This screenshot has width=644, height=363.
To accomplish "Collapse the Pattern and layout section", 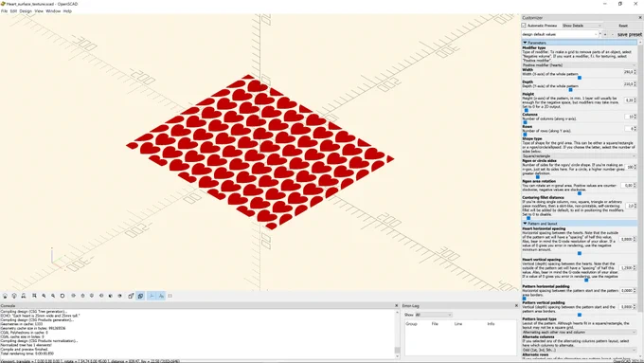I will point(580,224).
